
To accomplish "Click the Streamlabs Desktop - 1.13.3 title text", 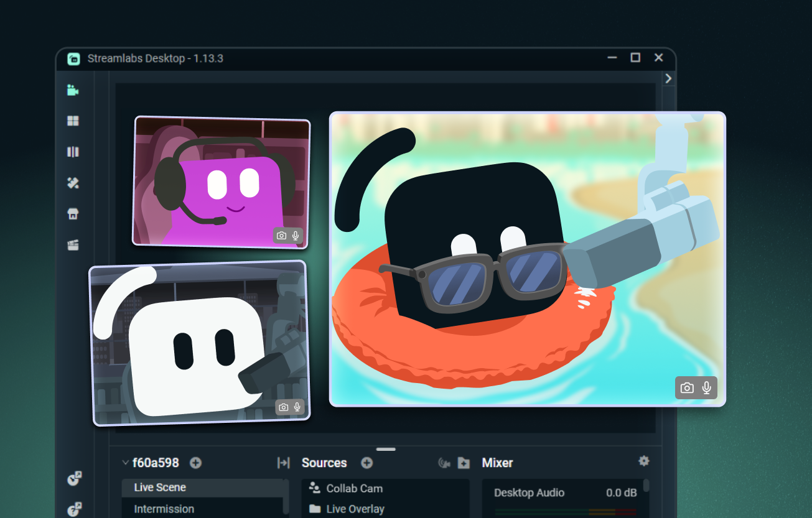I will pos(156,58).
